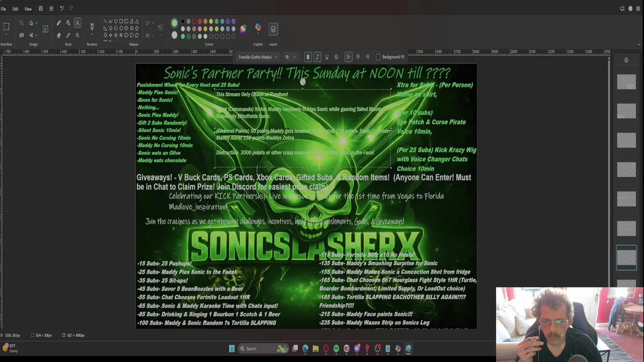
Task: Open the font size 18 dropdown
Action: pyautogui.click(x=290, y=57)
